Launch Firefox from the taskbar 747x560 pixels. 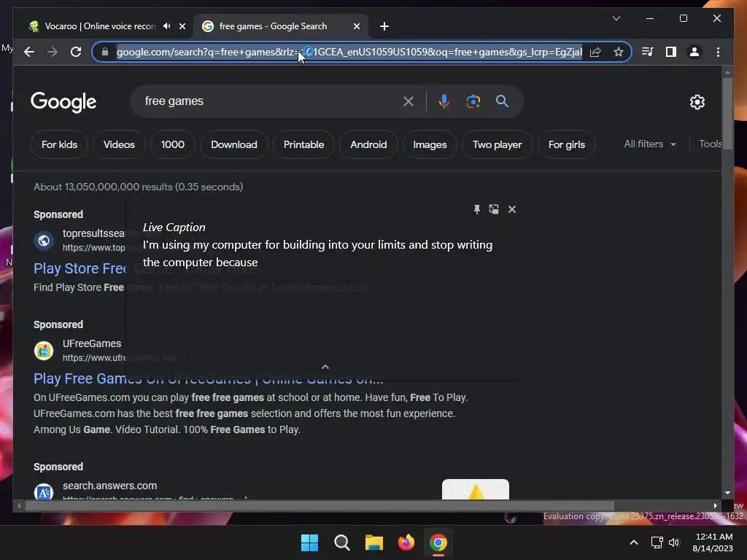(x=406, y=542)
